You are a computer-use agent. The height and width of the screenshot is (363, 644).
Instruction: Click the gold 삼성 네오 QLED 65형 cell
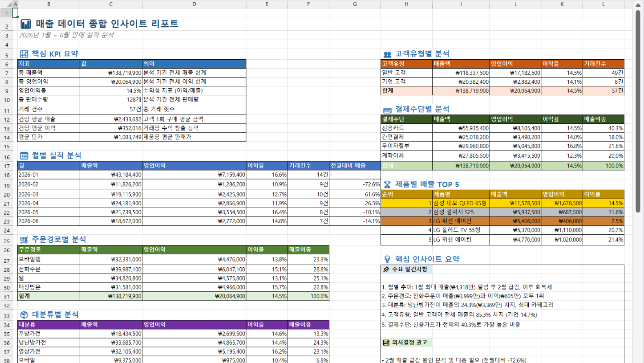tap(461, 203)
